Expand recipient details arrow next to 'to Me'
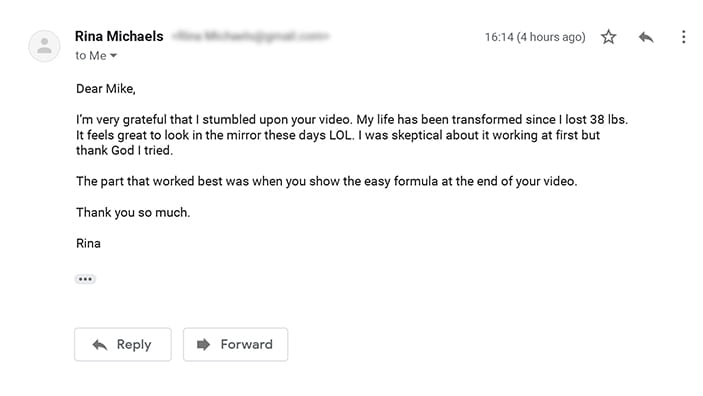The image size is (703, 396). [113, 56]
